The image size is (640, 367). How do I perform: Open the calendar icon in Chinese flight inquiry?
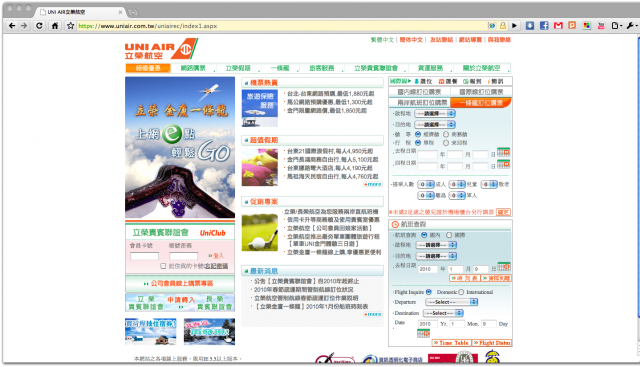click(x=504, y=267)
